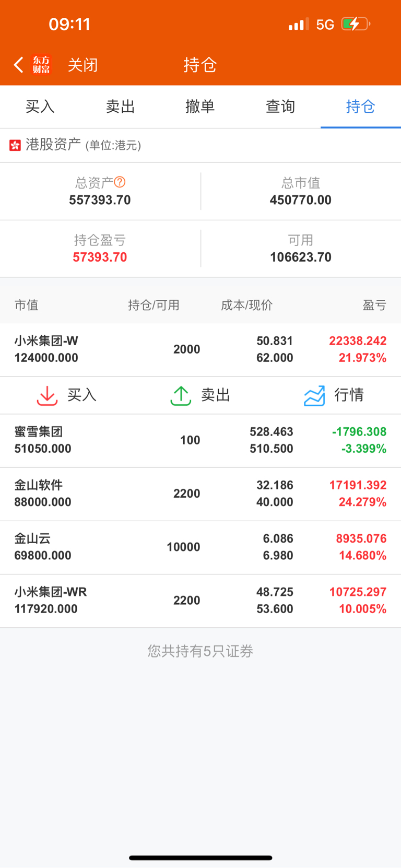
Task: Tap the home indicator bar
Action: click(x=200, y=858)
